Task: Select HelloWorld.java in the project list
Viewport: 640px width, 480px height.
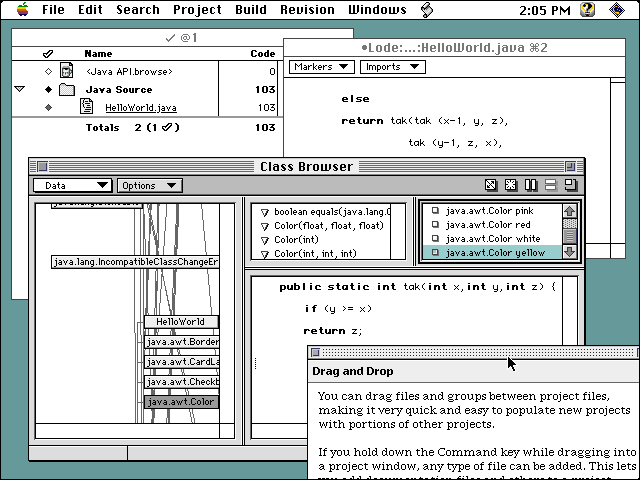Action: click(141, 108)
